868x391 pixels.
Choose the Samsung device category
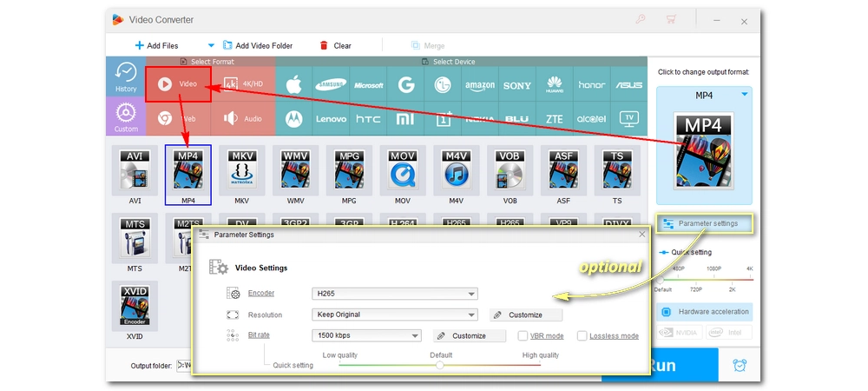(x=331, y=85)
